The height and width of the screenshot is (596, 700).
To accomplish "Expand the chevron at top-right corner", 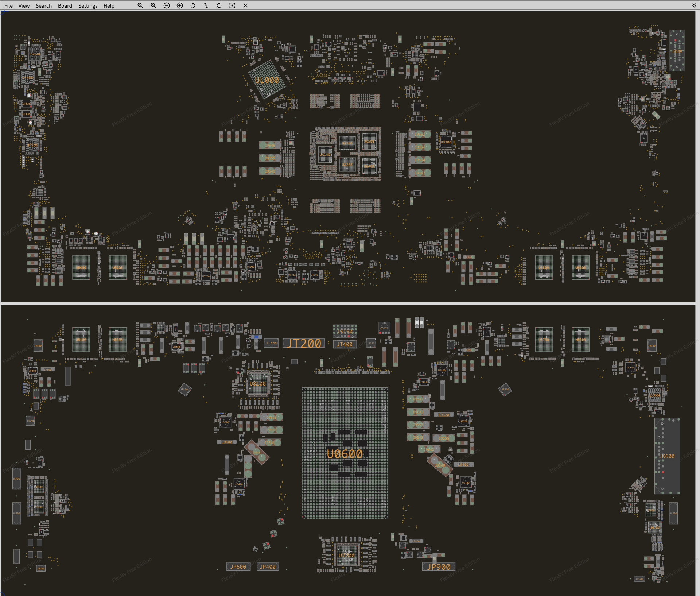I will pyautogui.click(x=694, y=5).
